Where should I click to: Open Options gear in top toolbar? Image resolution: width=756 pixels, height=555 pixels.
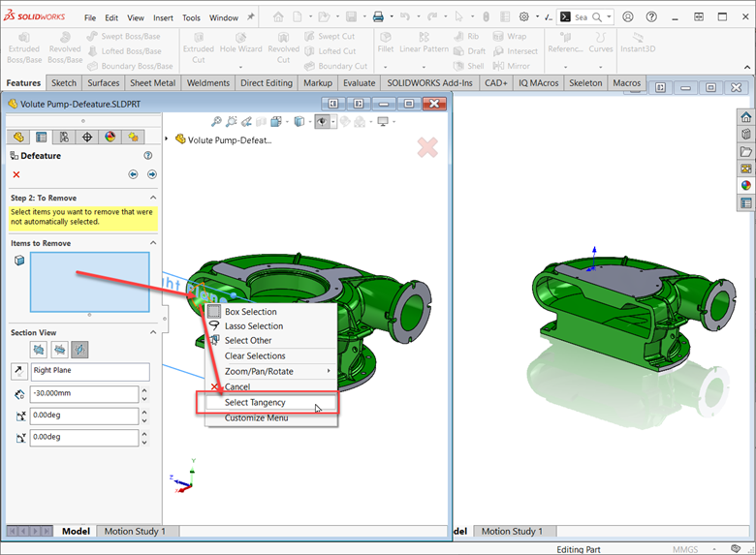(x=524, y=17)
